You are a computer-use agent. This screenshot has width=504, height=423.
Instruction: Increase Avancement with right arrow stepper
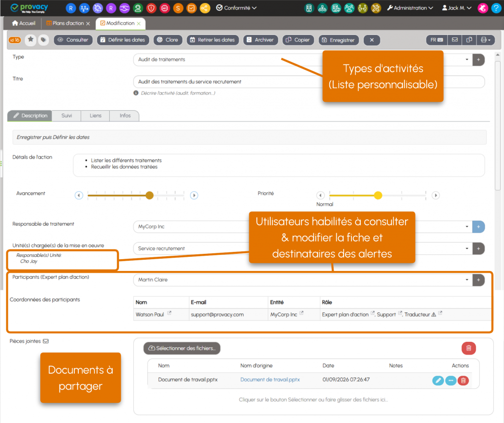tap(194, 195)
